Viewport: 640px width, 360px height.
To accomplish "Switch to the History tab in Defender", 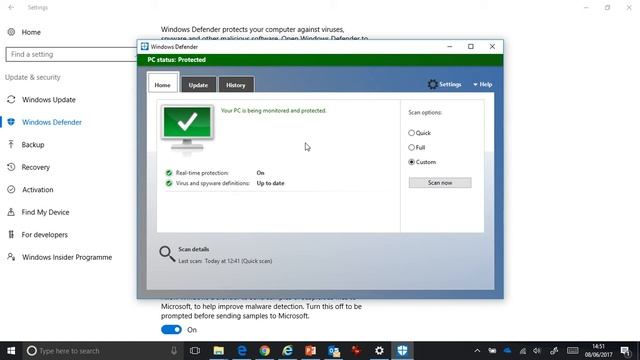I will 236,85.
